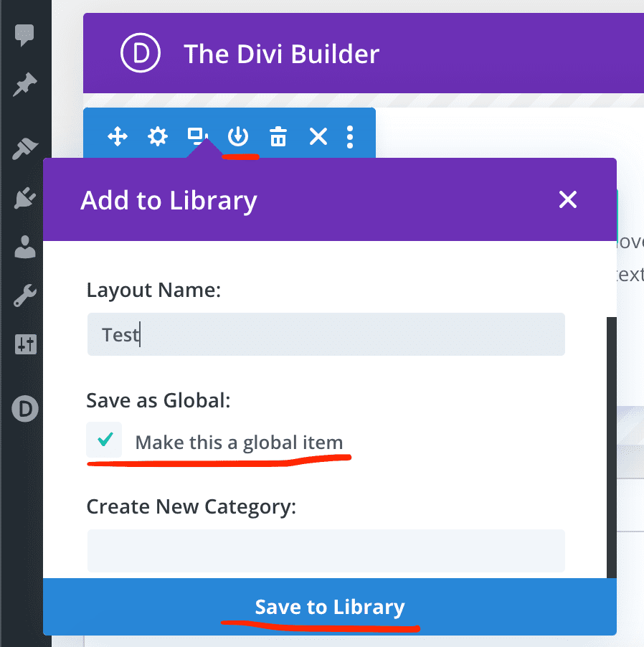Open section settings gear icon
The width and height of the screenshot is (644, 647).
click(x=158, y=136)
